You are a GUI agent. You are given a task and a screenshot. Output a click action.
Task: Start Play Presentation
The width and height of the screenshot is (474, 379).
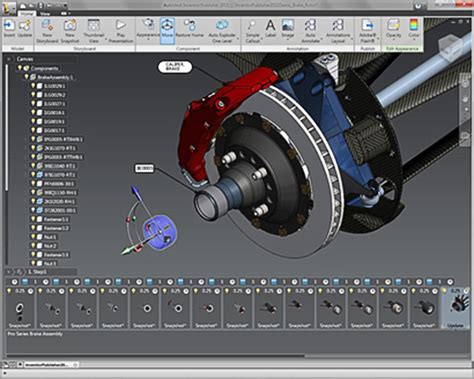click(120, 31)
